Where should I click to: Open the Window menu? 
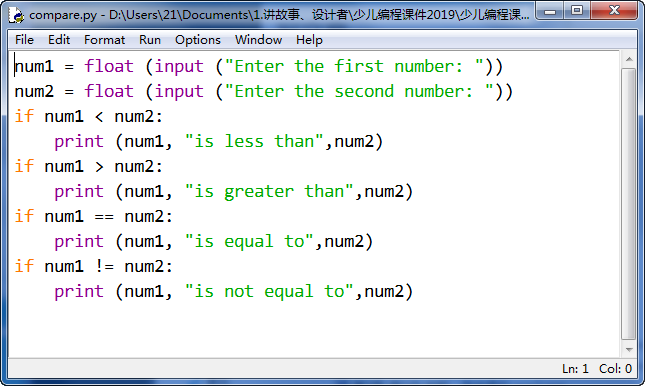pos(258,40)
